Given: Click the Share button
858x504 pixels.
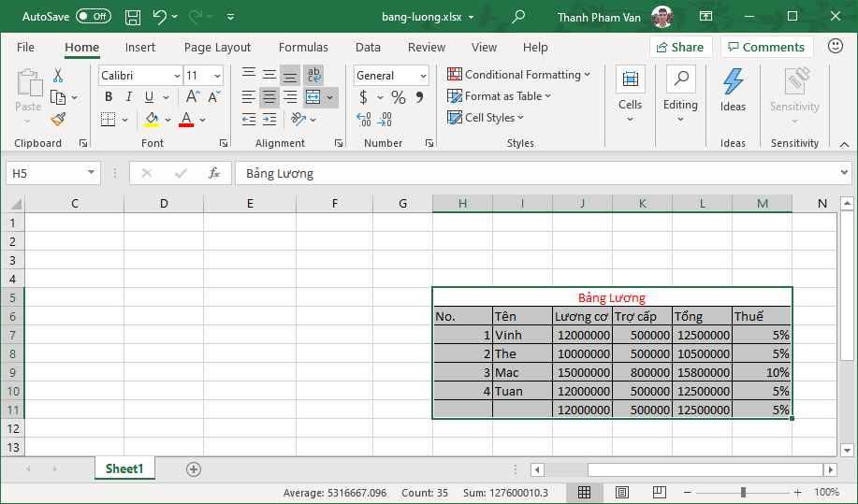Looking at the screenshot, I should 681,47.
